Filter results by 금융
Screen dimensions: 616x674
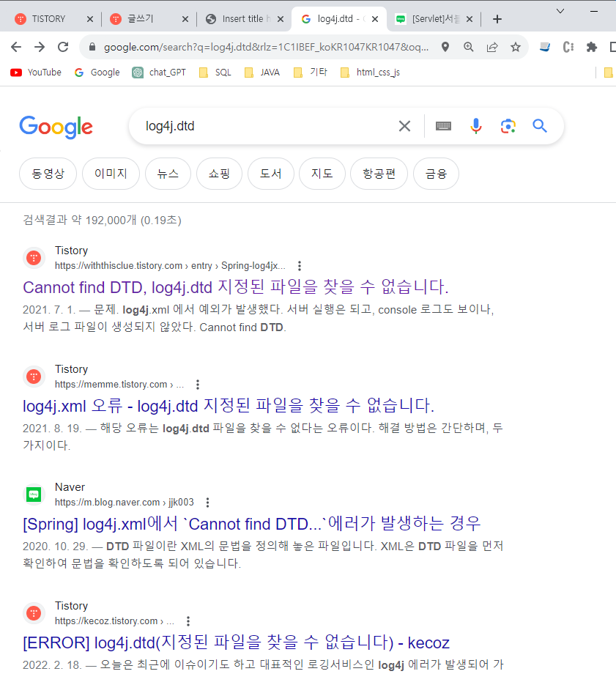[x=436, y=174]
